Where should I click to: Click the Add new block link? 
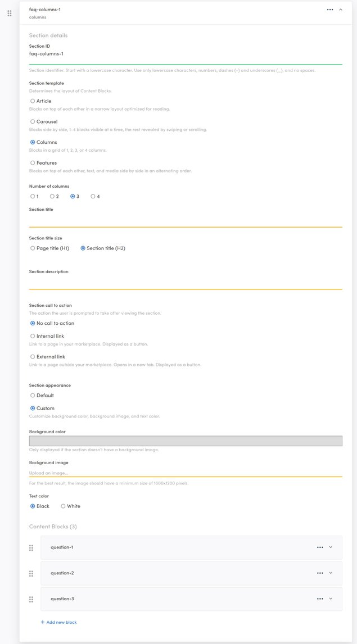pyautogui.click(x=59, y=623)
